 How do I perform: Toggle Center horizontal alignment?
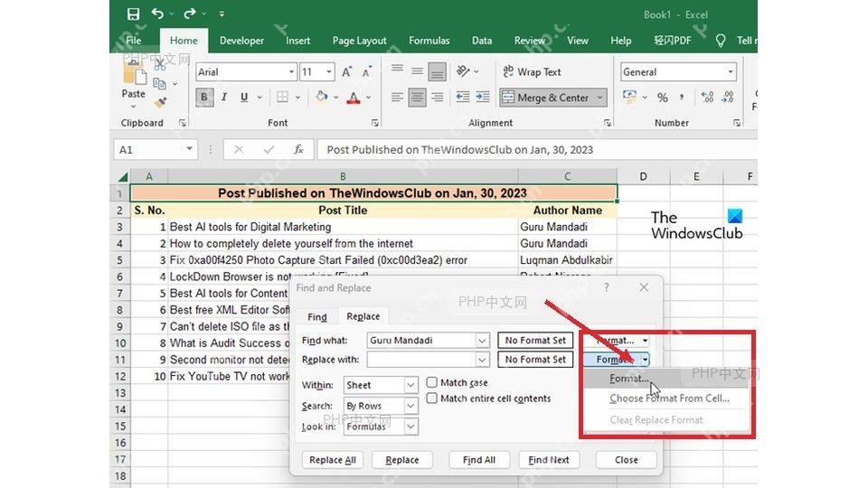pyautogui.click(x=418, y=98)
